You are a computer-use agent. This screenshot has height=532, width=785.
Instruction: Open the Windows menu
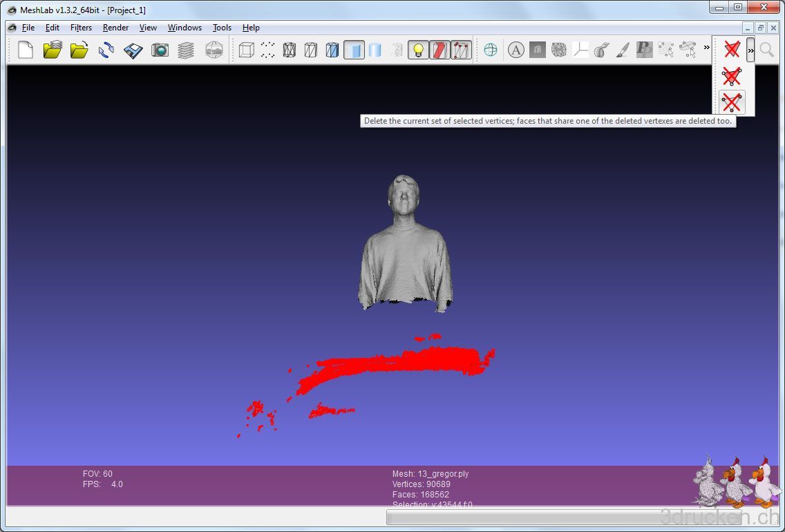[x=185, y=28]
